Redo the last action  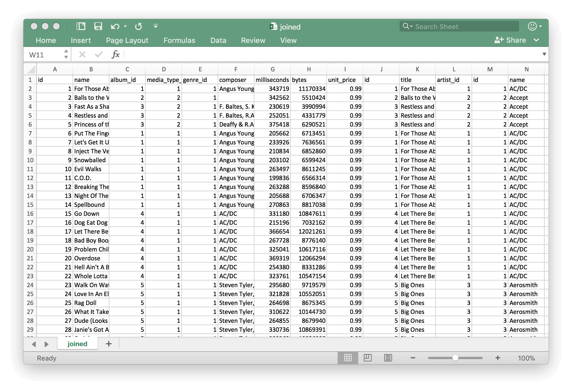pyautogui.click(x=138, y=26)
